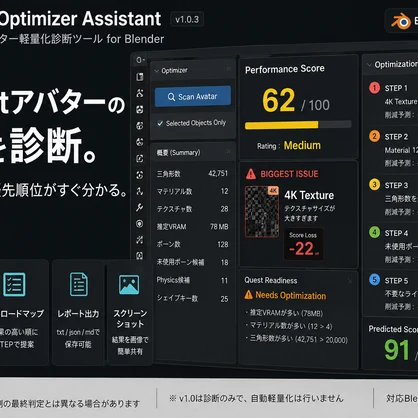Screen dimensions: 418x418
Task: Click the red step 1 number badge
Action: tap(374, 88)
